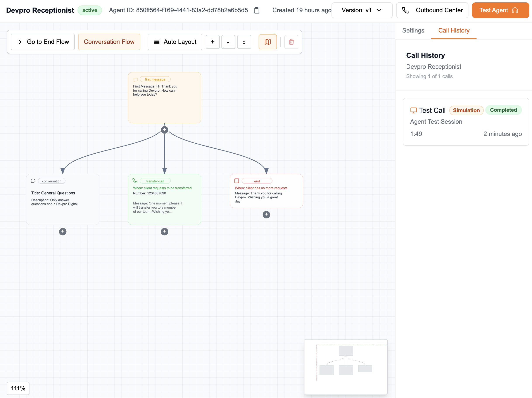Run Auto Layout on the flow

click(x=175, y=42)
